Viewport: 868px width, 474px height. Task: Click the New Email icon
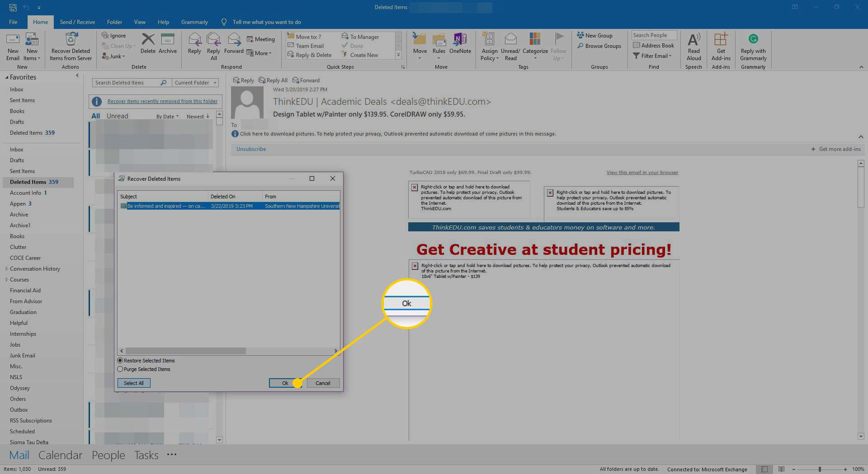pyautogui.click(x=13, y=39)
